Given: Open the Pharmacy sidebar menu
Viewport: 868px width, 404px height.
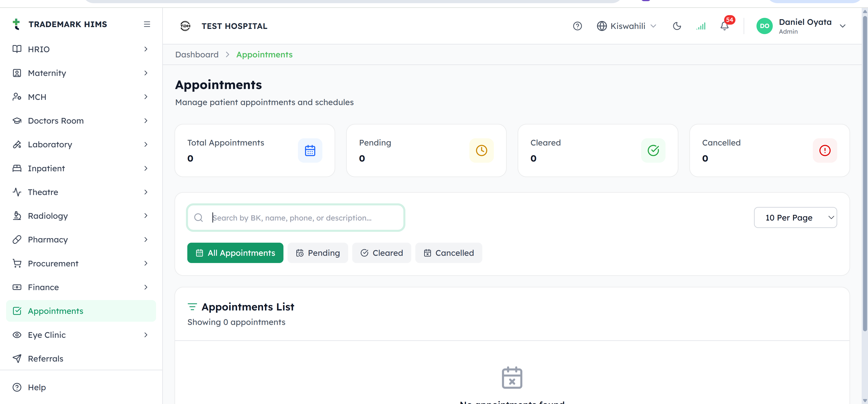Looking at the screenshot, I should (x=81, y=239).
